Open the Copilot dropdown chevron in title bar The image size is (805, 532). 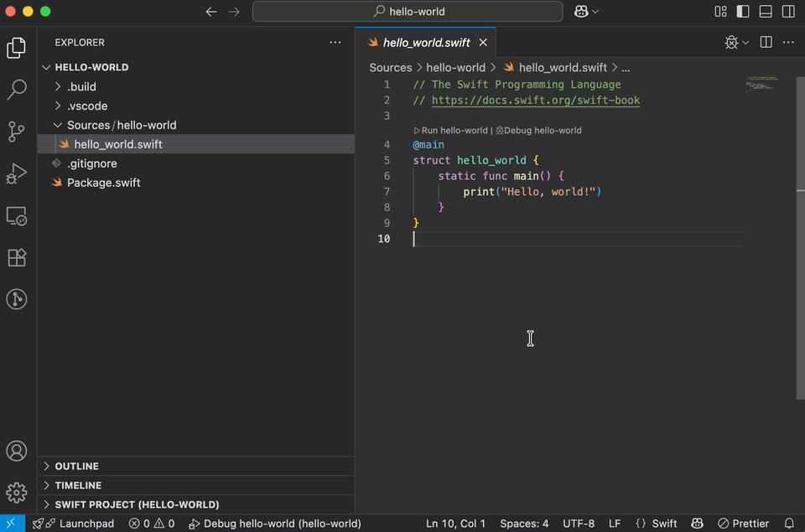click(595, 11)
